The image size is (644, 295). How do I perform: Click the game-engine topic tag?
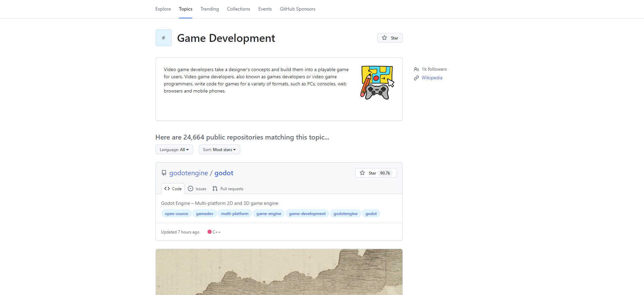[269, 214]
